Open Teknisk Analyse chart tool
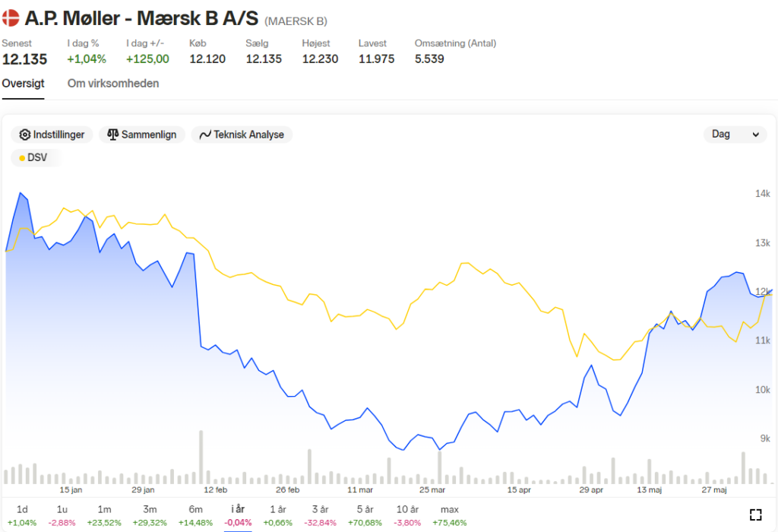Screen dimensions: 778x532 click(x=242, y=135)
